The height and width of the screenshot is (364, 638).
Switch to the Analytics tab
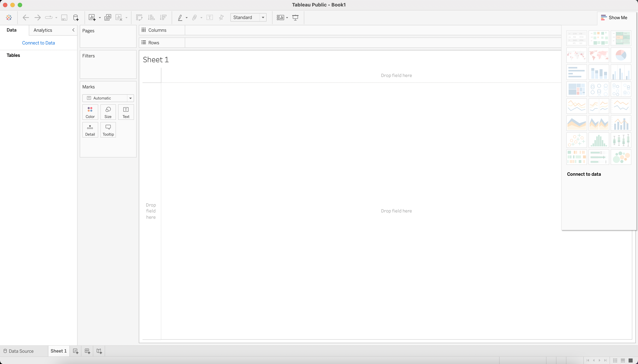point(42,30)
